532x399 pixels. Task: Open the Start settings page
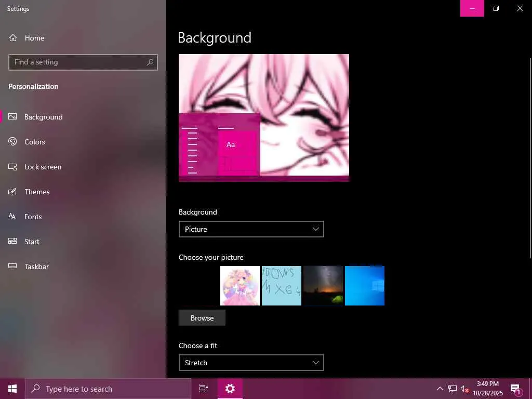pyautogui.click(x=83, y=242)
